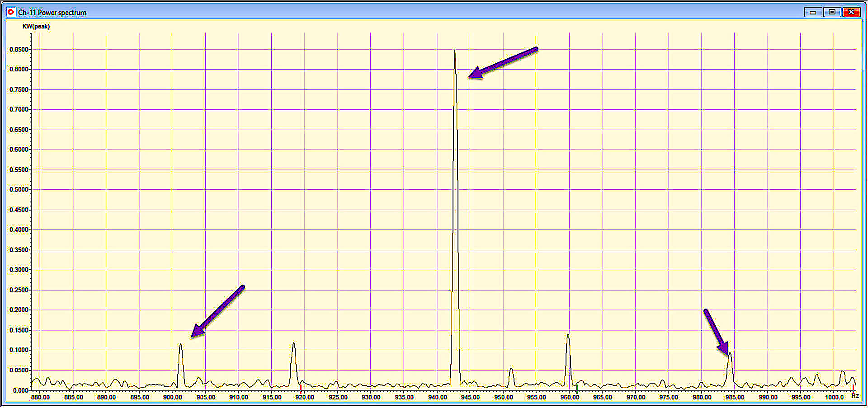
Task: Minimize the Power spectrum window
Action: 813,12
